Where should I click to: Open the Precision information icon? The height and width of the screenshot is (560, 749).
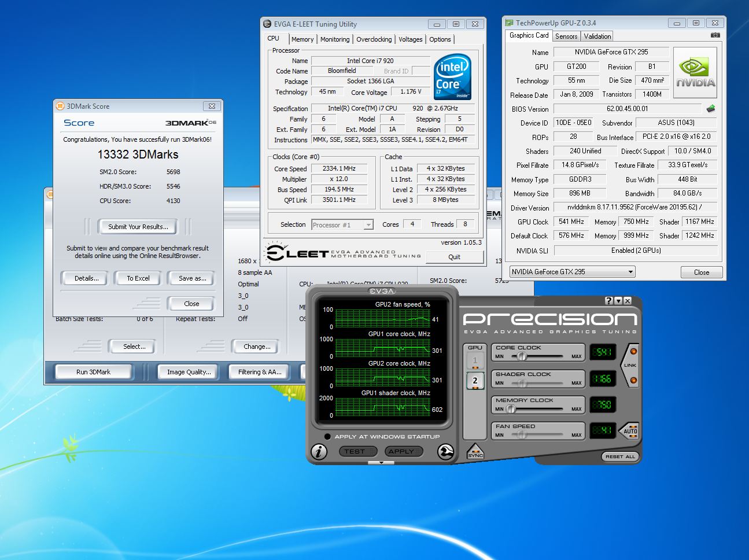(x=319, y=452)
